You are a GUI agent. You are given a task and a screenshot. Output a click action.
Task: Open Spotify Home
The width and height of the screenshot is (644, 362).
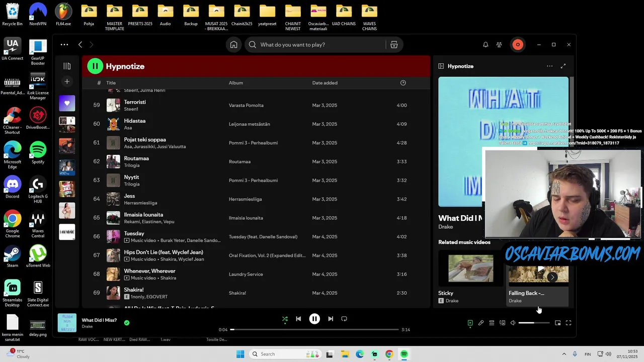click(x=233, y=45)
